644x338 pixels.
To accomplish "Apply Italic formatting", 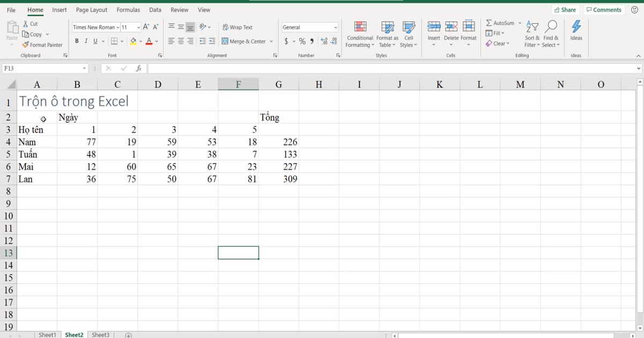I will pos(85,41).
